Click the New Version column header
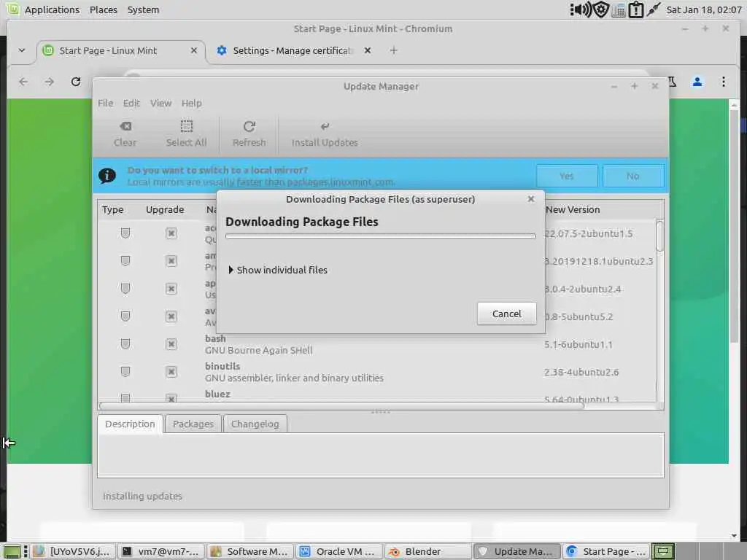Screen dimensions: 747x560 tap(573, 209)
